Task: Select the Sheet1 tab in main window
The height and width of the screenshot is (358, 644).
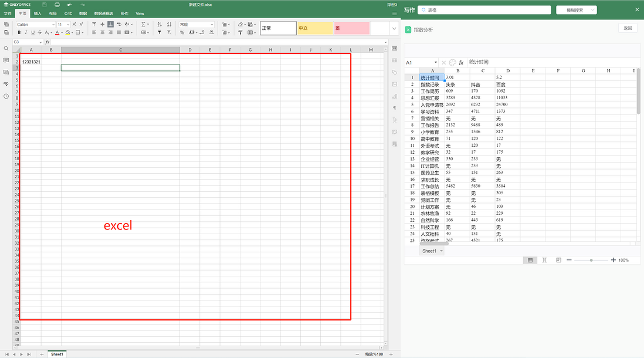Action: (57, 354)
